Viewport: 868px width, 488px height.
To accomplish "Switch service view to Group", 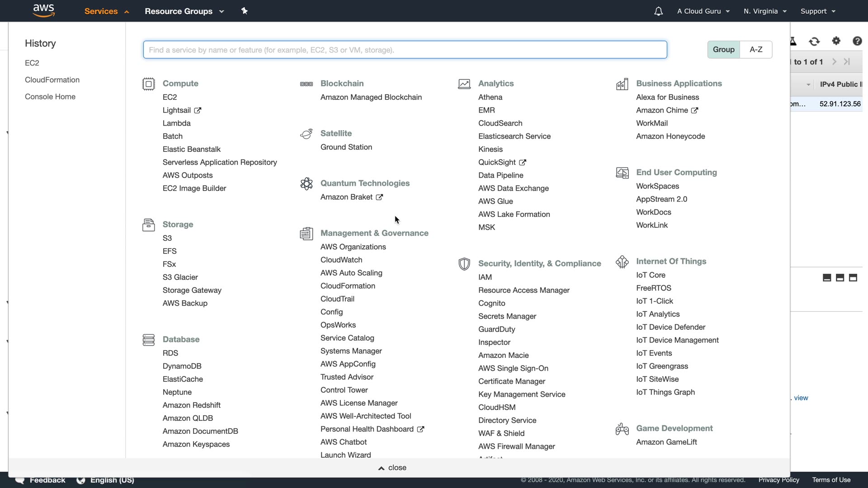I will click(x=723, y=50).
